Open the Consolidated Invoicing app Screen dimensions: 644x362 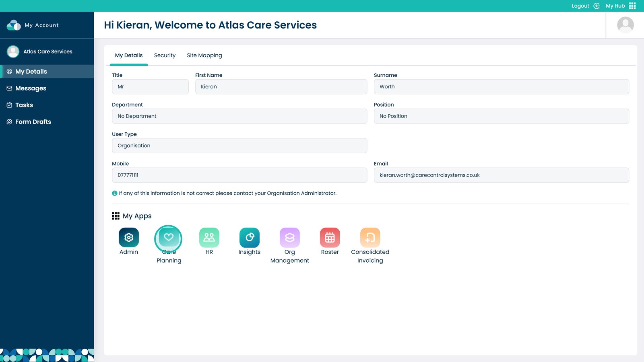point(369,238)
